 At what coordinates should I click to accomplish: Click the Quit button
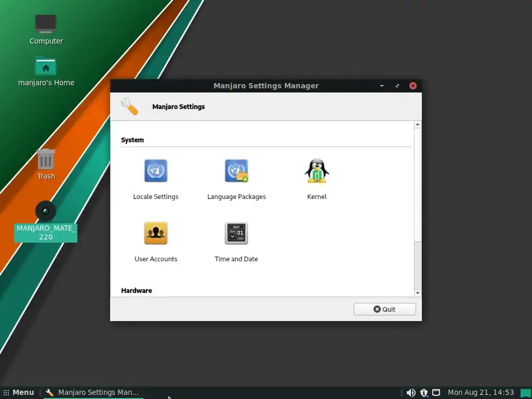pyautogui.click(x=385, y=309)
